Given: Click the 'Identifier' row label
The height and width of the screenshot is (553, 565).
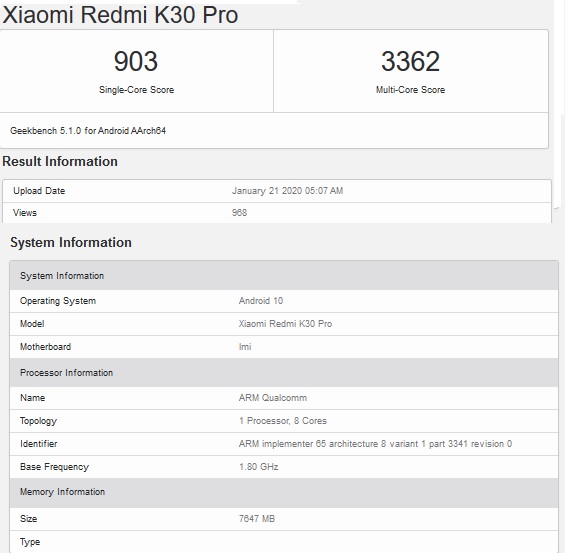Looking at the screenshot, I should (39, 444).
